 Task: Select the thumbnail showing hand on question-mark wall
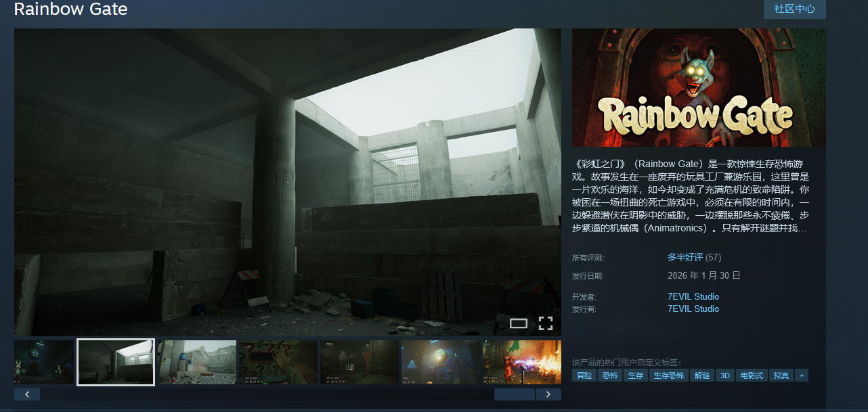[x=278, y=362]
